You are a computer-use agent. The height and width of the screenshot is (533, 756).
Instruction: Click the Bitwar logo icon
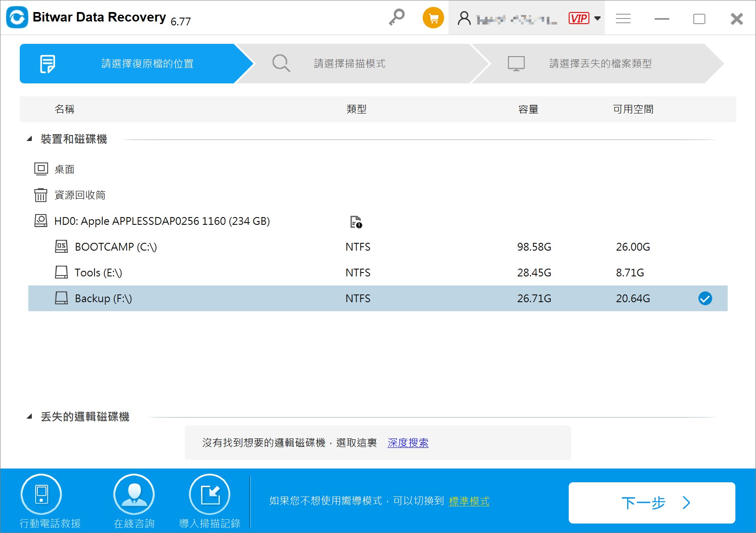coord(17,18)
